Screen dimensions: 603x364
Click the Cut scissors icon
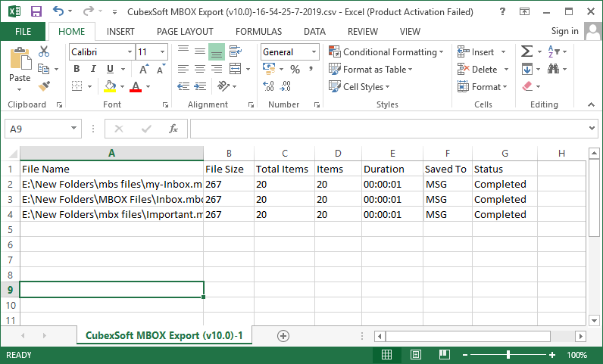point(44,51)
